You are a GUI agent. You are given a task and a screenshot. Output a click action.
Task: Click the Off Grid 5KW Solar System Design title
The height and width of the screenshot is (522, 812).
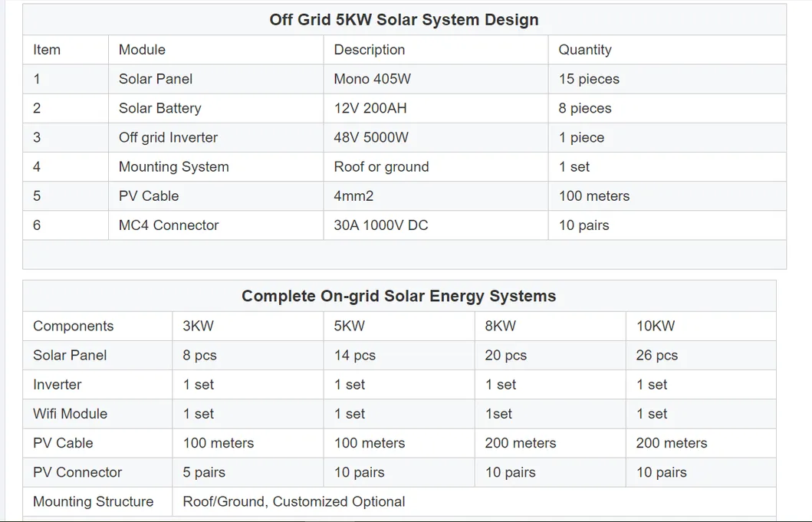tap(403, 19)
